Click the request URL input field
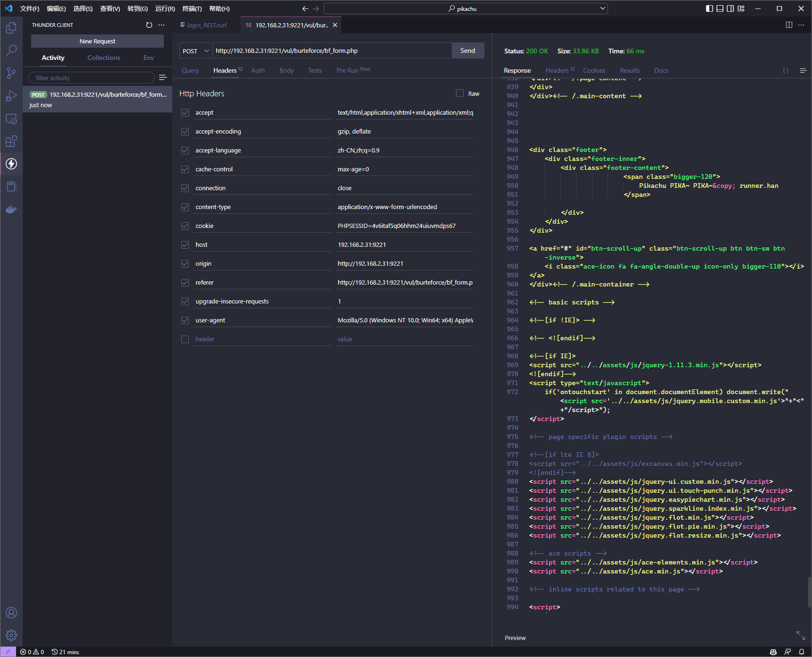812x657 pixels. point(332,51)
